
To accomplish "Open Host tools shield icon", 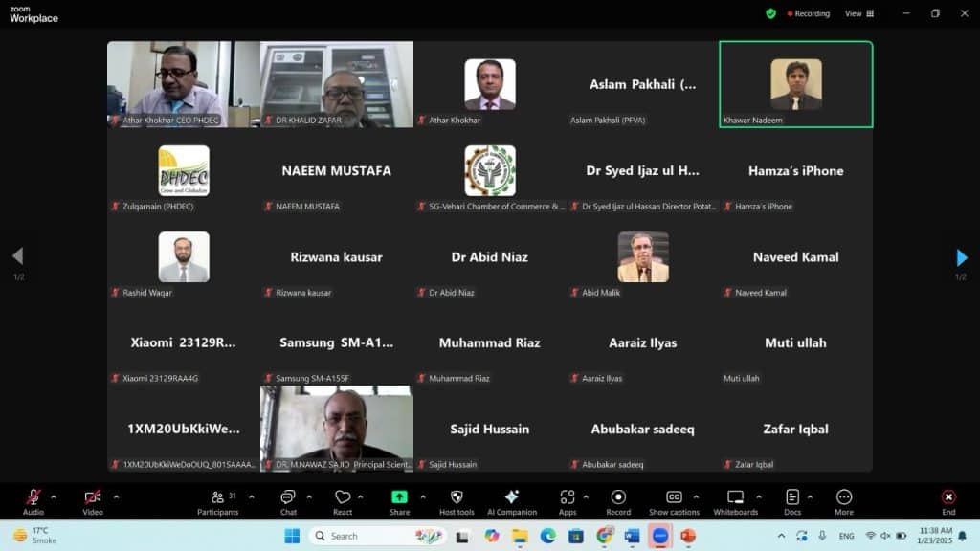I will click(457, 497).
